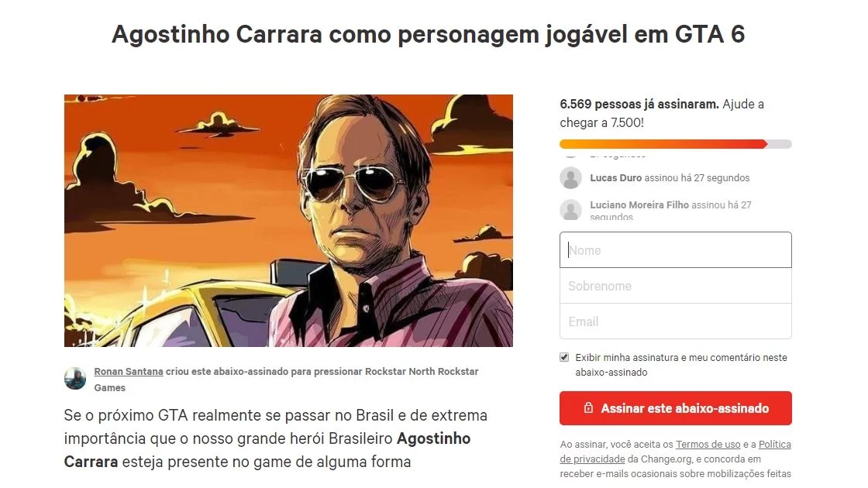Focus the Nome input field
The width and height of the screenshot is (868, 488).
click(675, 250)
